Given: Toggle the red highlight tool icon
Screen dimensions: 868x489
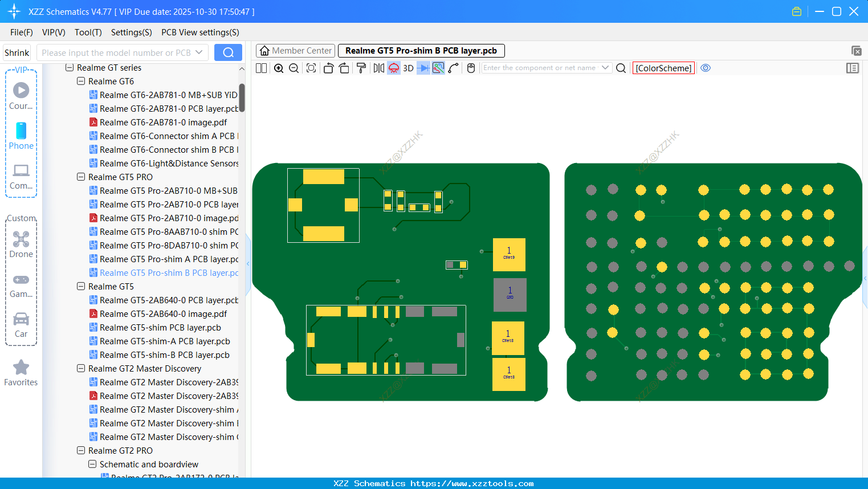Looking at the screenshot, I should (x=394, y=68).
